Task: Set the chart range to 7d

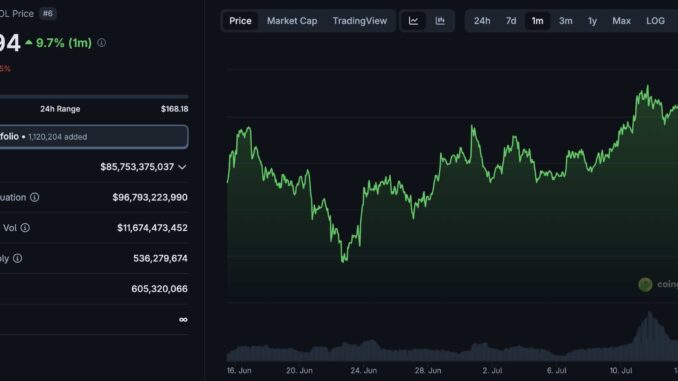Action: [511, 21]
